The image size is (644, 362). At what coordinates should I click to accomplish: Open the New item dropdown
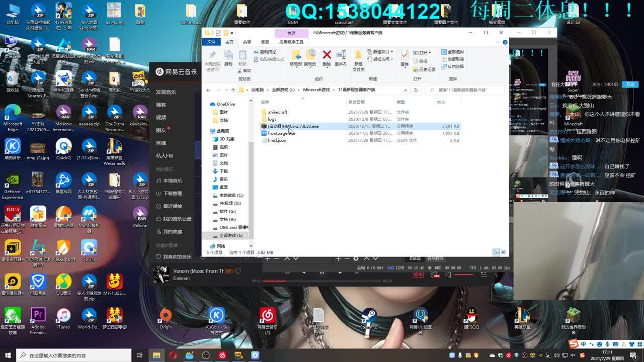(381, 52)
